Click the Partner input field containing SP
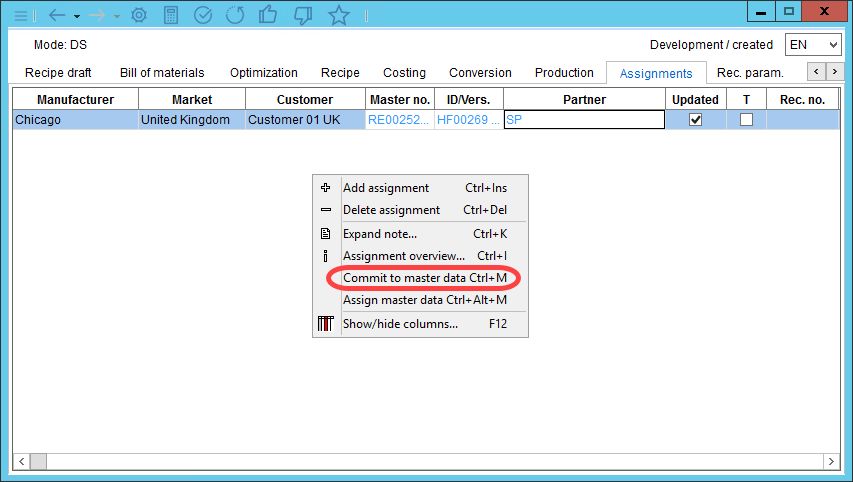This screenshot has height=482, width=853. 584,120
